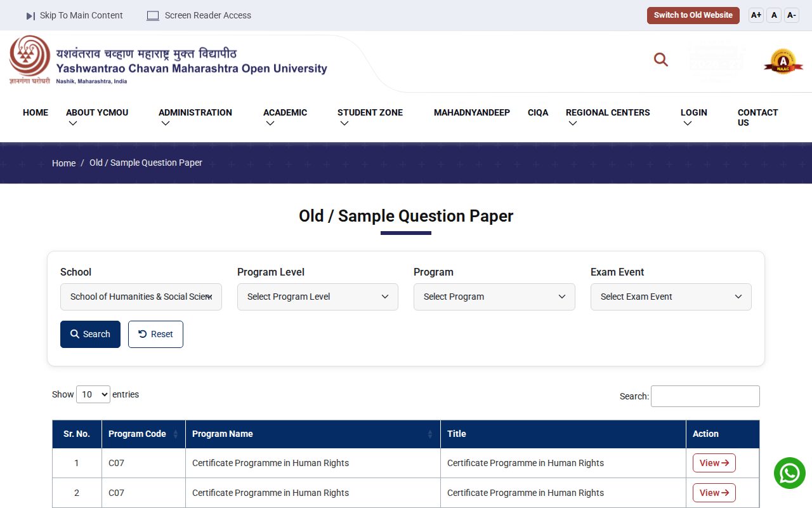812x508 pixels.
Task: Click the Title column header
Action: tap(563, 434)
